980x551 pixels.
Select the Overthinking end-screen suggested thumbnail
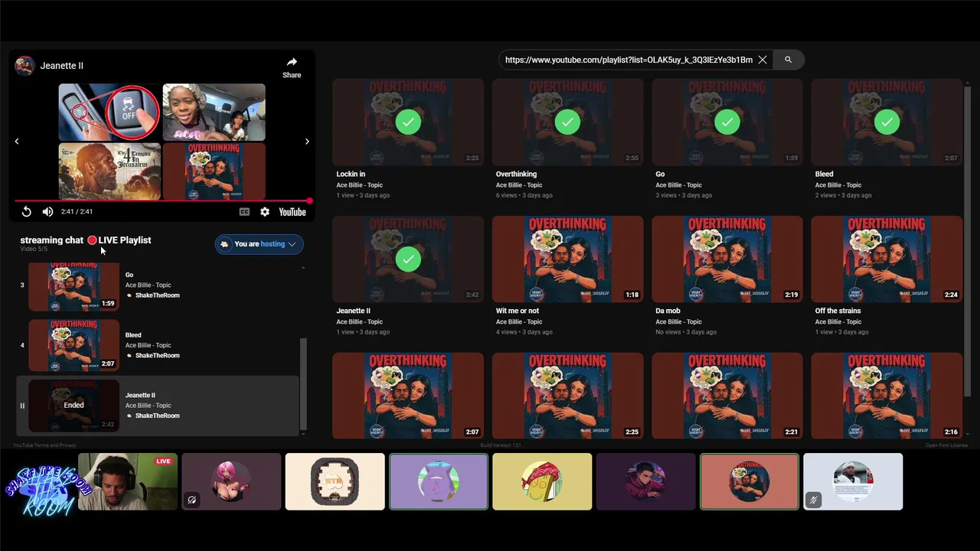pyautogui.click(x=214, y=171)
